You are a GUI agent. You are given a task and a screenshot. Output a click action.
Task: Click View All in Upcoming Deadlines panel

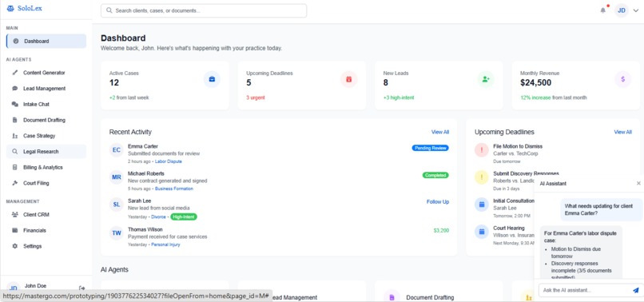[x=622, y=132]
